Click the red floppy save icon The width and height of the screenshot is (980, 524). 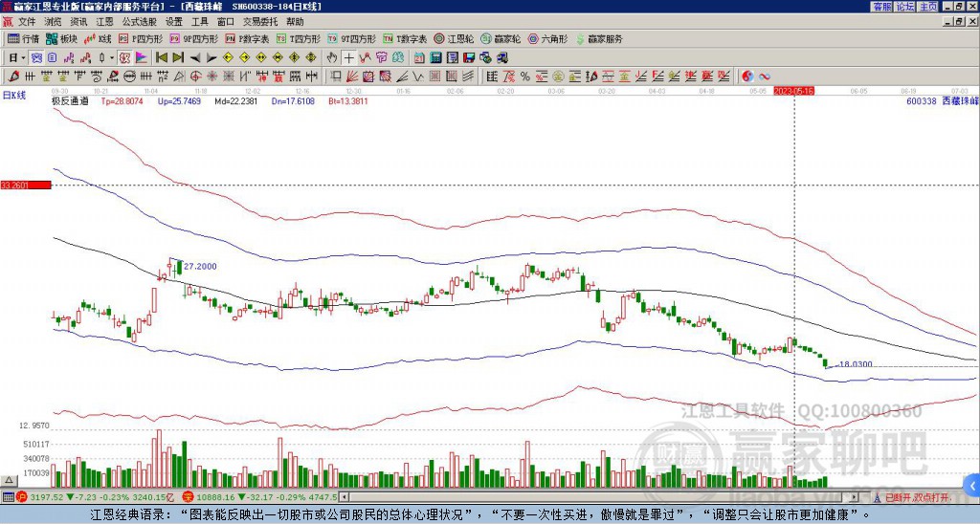coord(469,57)
